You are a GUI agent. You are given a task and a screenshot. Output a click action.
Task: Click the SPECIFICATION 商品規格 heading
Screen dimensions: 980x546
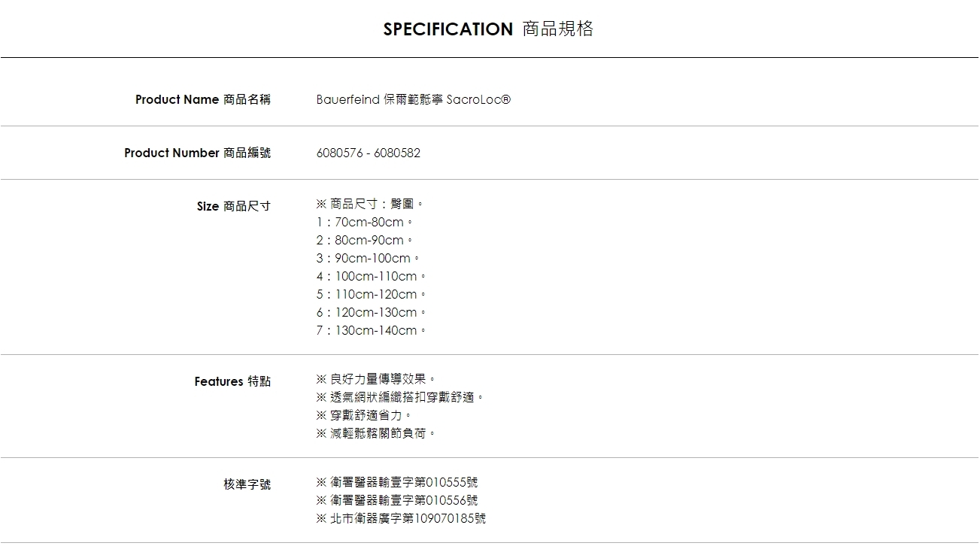click(x=488, y=29)
